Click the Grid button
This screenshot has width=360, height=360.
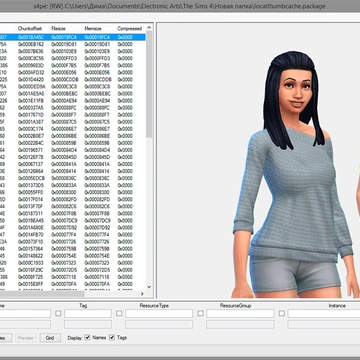(x=50, y=338)
